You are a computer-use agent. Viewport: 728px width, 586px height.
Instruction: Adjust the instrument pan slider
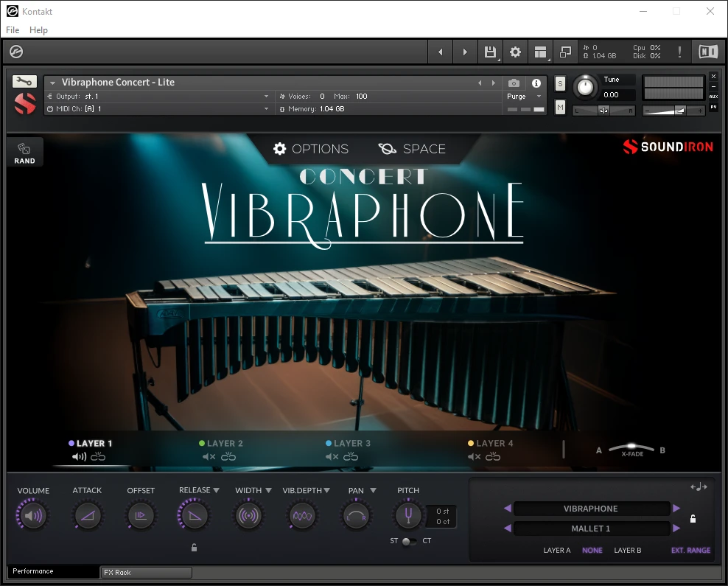[603, 111]
